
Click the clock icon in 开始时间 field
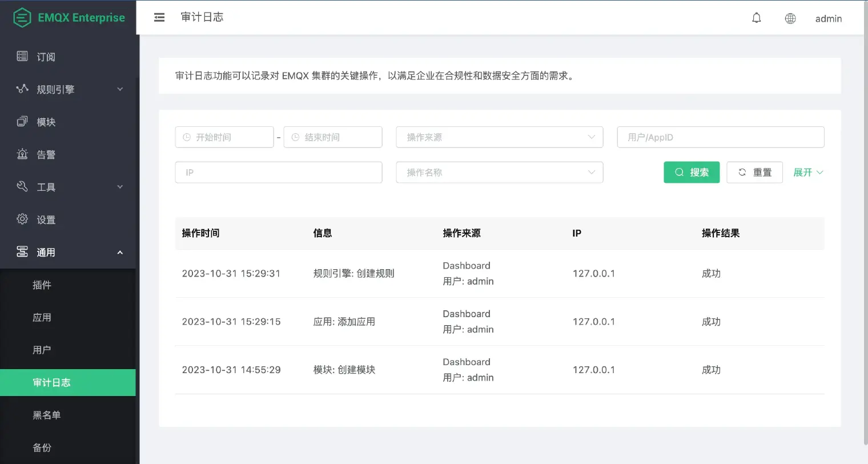187,137
